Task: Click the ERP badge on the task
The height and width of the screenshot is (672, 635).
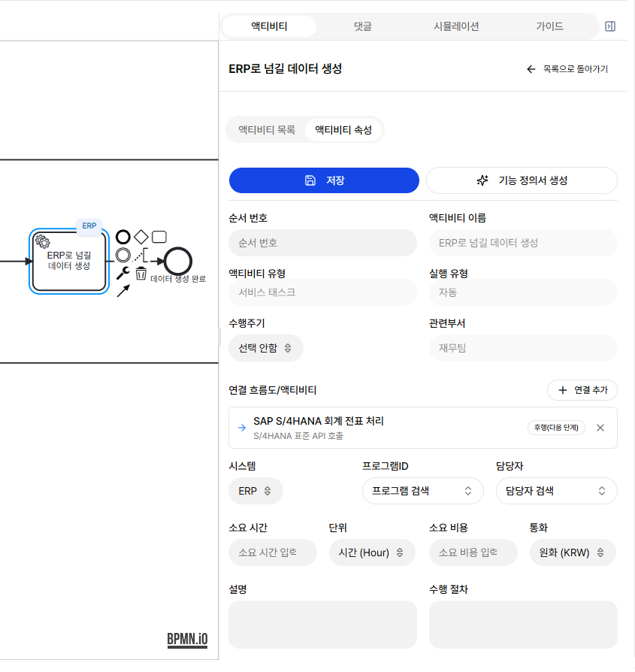Action: click(89, 226)
